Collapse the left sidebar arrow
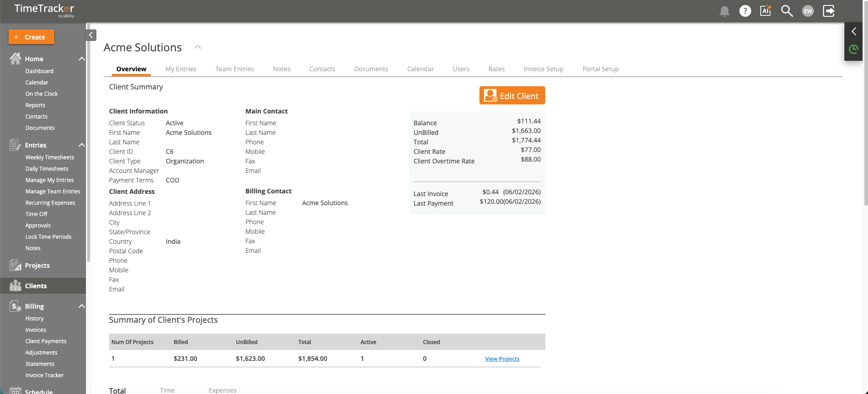The width and height of the screenshot is (868, 394). 91,35
